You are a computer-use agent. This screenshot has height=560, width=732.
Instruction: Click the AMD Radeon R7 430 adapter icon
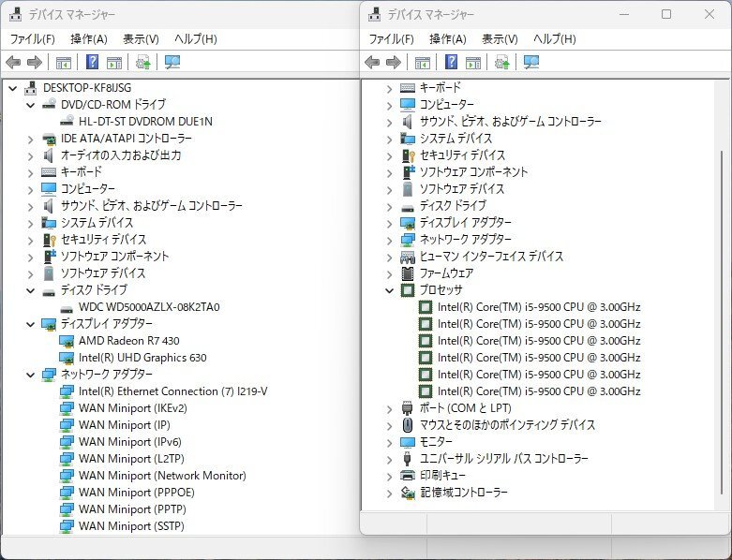67,341
